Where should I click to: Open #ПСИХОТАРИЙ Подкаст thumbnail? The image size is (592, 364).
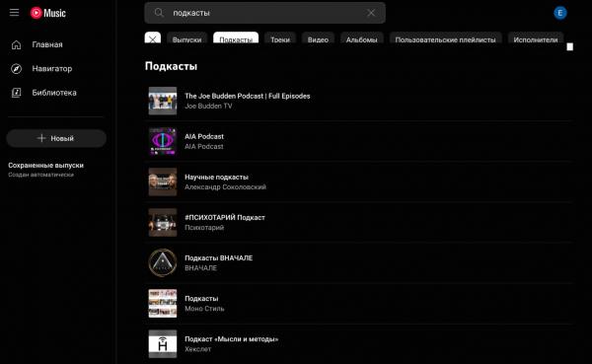[x=163, y=222]
